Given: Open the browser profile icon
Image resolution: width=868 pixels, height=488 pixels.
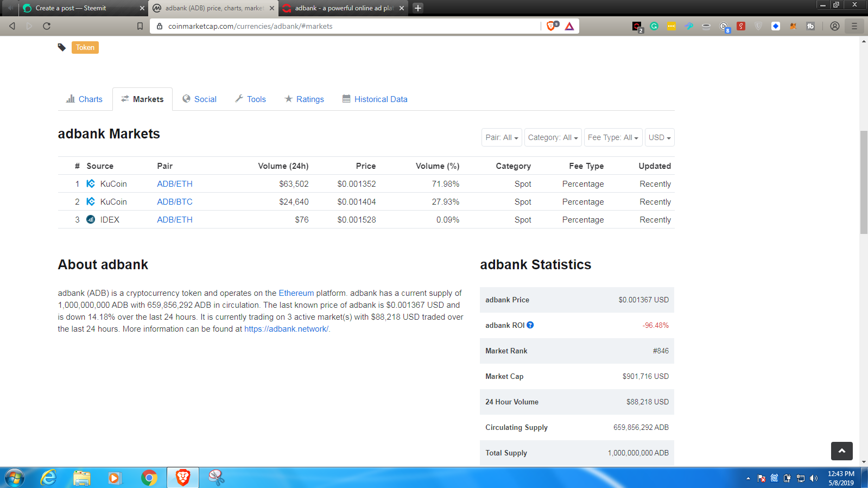Looking at the screenshot, I should click(835, 26).
